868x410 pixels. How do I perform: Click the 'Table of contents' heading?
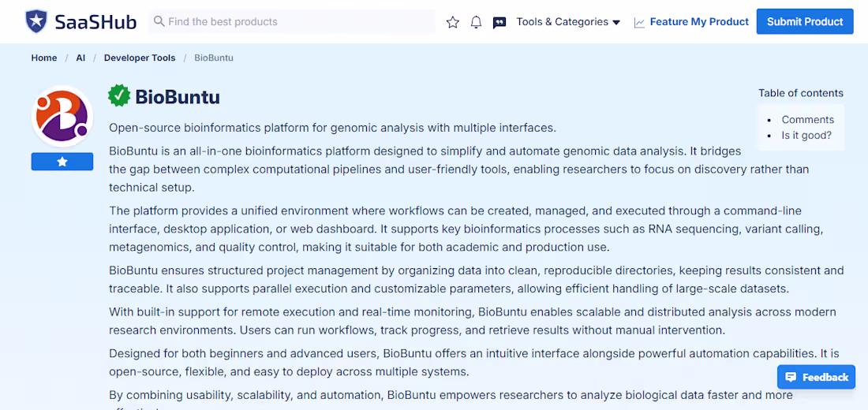(801, 93)
